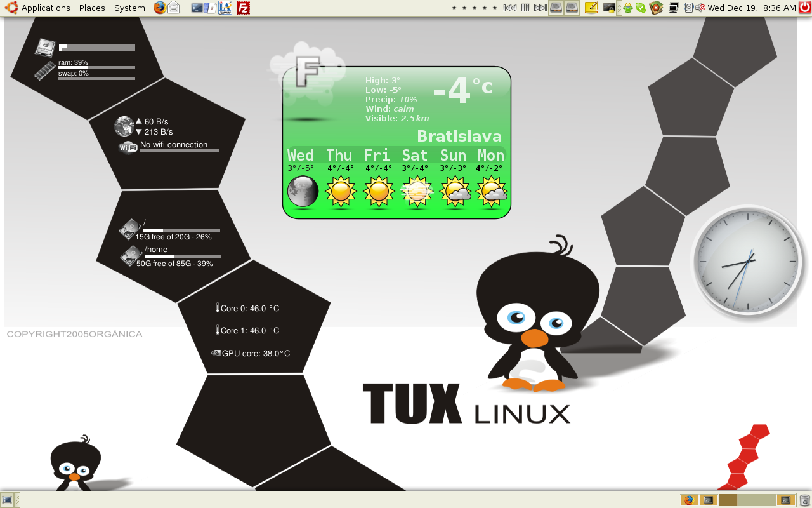Click 'GPU core: 38.0°C' reading
Screen dimensions: 812x508
coord(256,354)
